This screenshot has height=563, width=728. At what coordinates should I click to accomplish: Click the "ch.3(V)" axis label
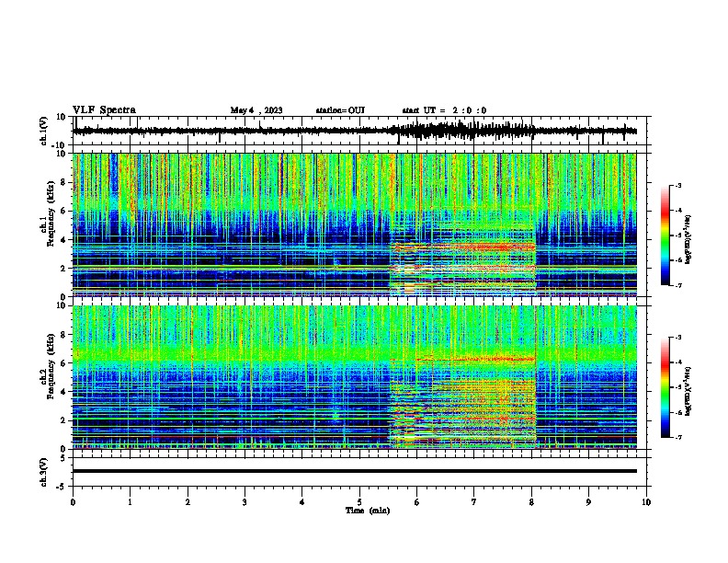click(44, 472)
